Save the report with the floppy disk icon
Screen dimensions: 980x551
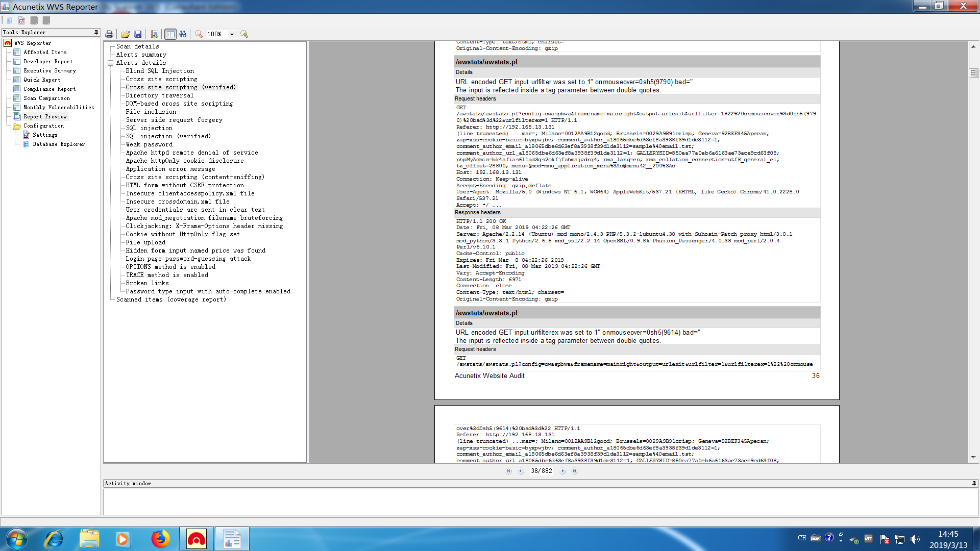[x=138, y=34]
